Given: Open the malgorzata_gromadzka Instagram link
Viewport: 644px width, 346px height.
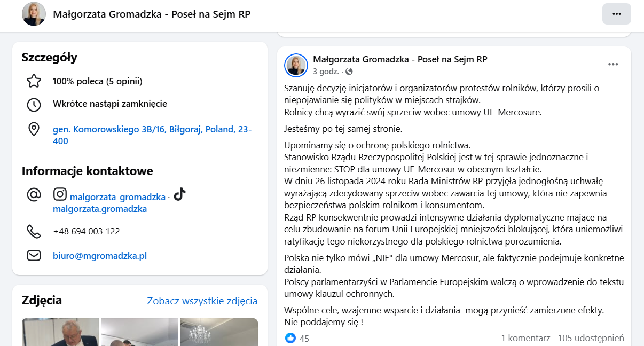Looking at the screenshot, I should (117, 197).
